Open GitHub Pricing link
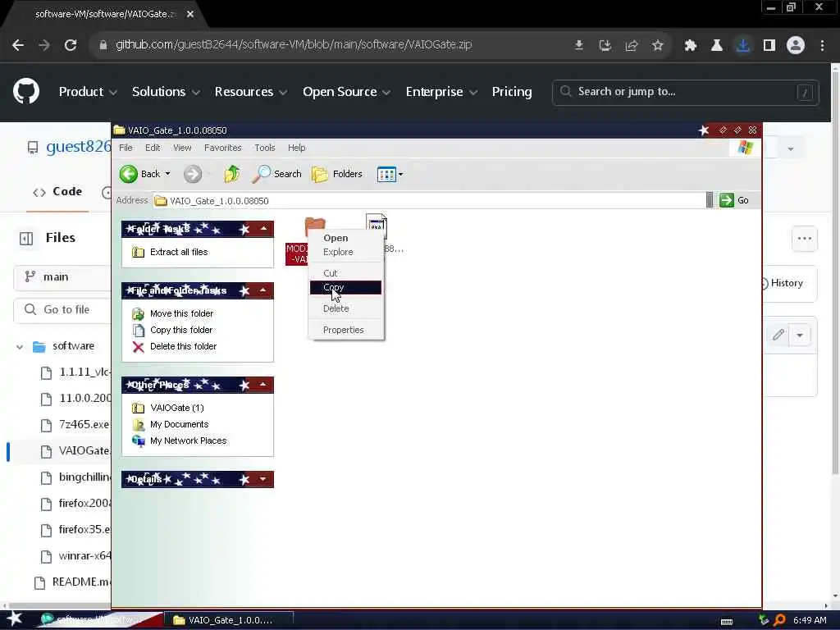Image resolution: width=840 pixels, height=630 pixels. 512,92
